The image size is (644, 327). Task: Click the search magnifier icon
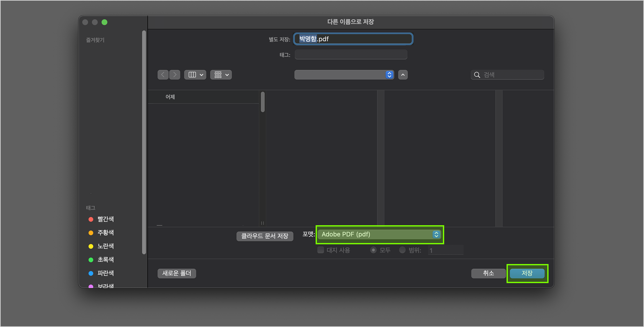point(477,75)
